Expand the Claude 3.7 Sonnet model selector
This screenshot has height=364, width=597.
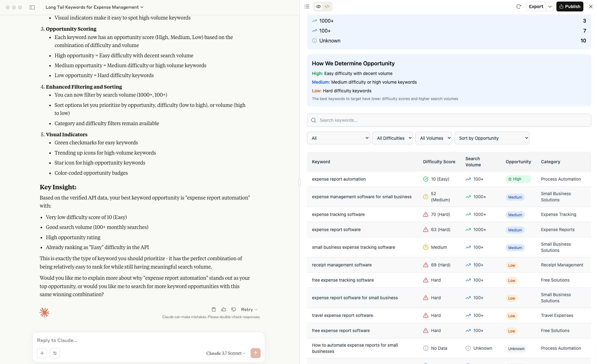pyautogui.click(x=226, y=353)
